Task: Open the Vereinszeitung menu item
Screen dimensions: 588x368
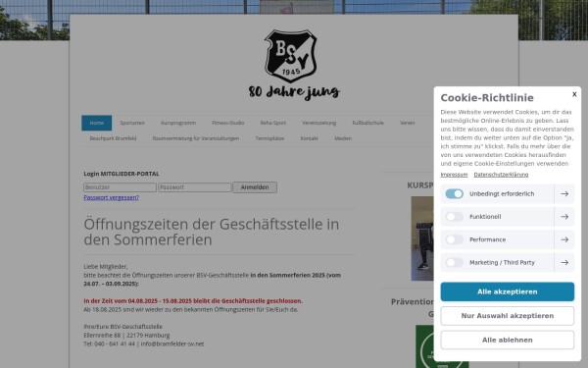Action: point(318,123)
